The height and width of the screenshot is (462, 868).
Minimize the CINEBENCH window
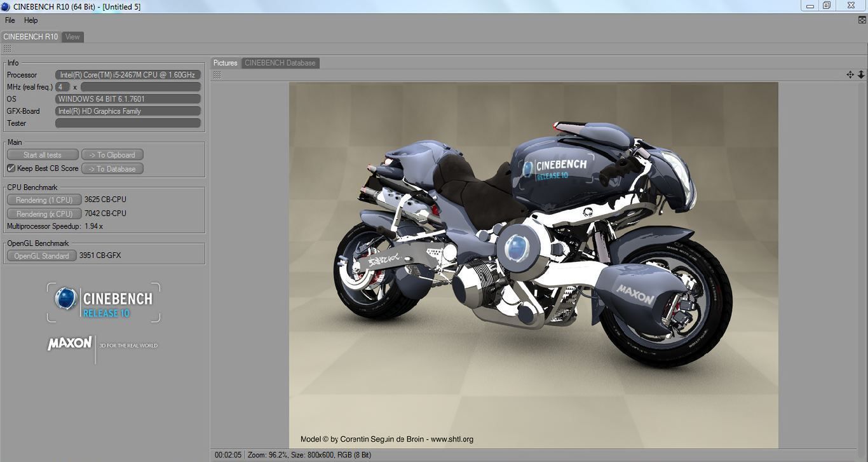coord(810,5)
